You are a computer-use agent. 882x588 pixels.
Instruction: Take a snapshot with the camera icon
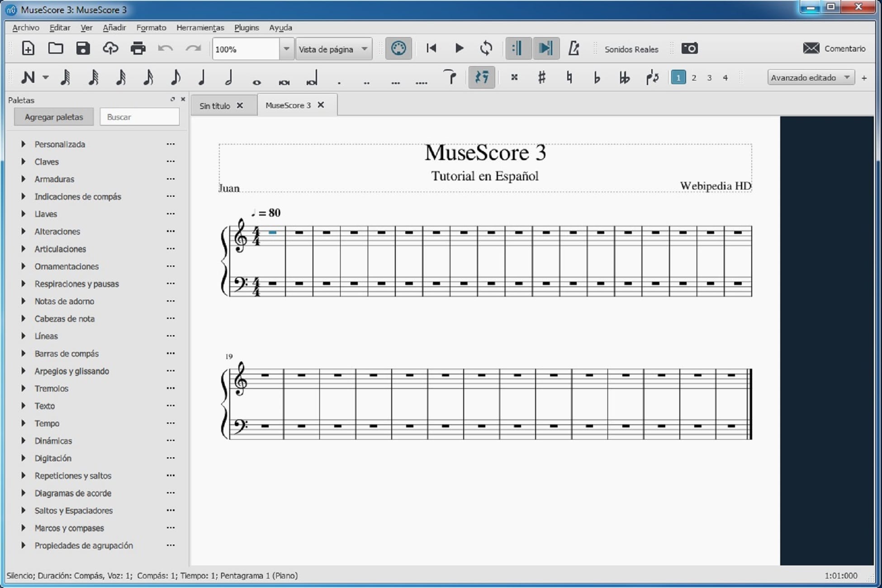click(689, 48)
